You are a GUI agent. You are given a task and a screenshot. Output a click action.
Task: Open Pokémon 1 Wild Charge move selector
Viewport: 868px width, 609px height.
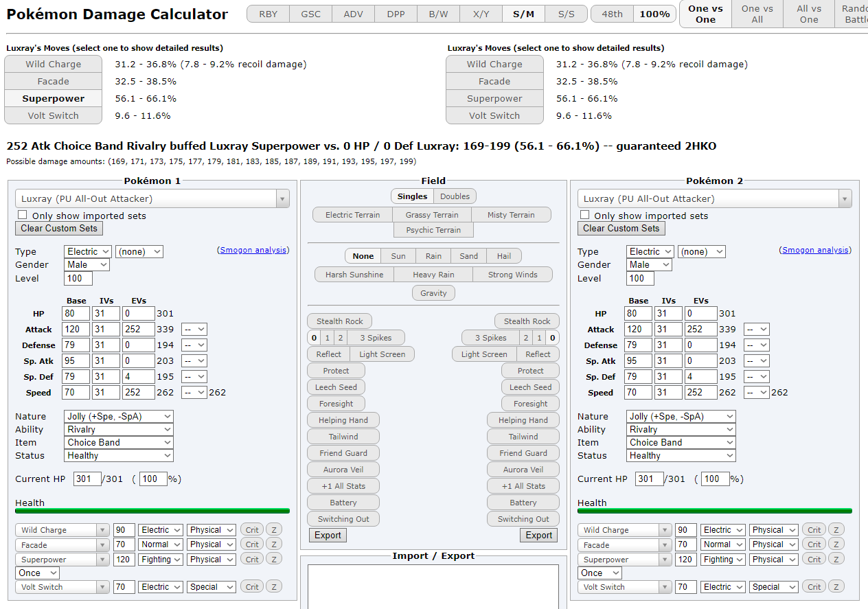pyautogui.click(x=62, y=530)
